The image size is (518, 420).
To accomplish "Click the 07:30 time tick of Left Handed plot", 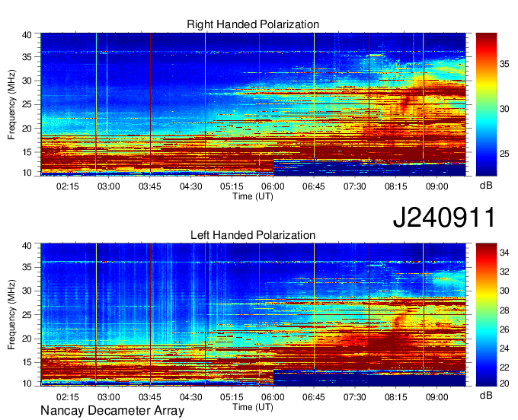I will (355, 396).
